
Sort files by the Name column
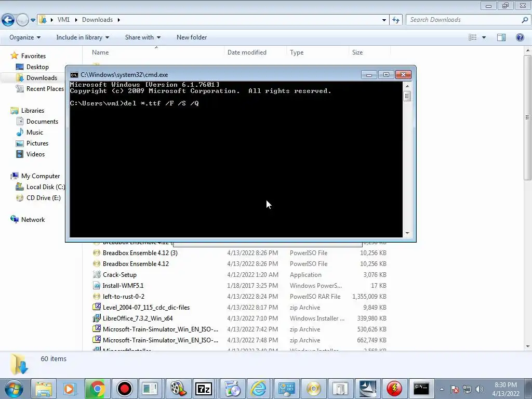pyautogui.click(x=100, y=52)
